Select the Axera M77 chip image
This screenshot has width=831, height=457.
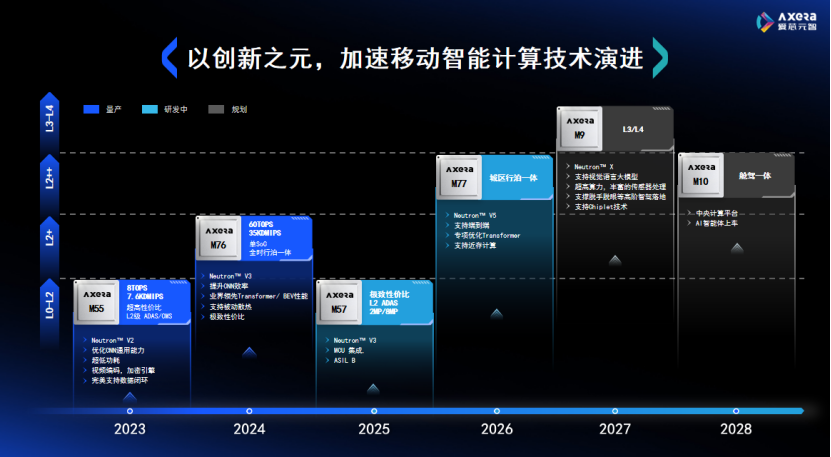tap(459, 177)
